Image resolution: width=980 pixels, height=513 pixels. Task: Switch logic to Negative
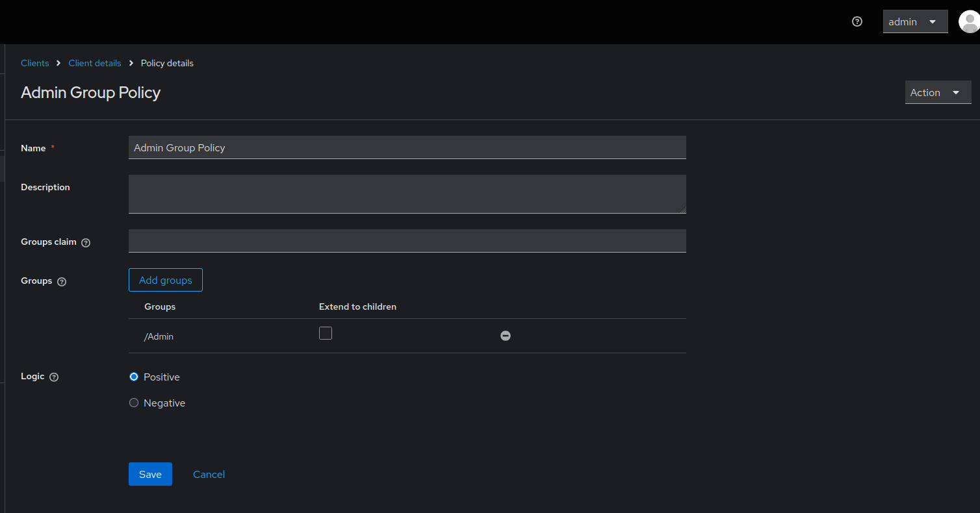[x=133, y=402]
